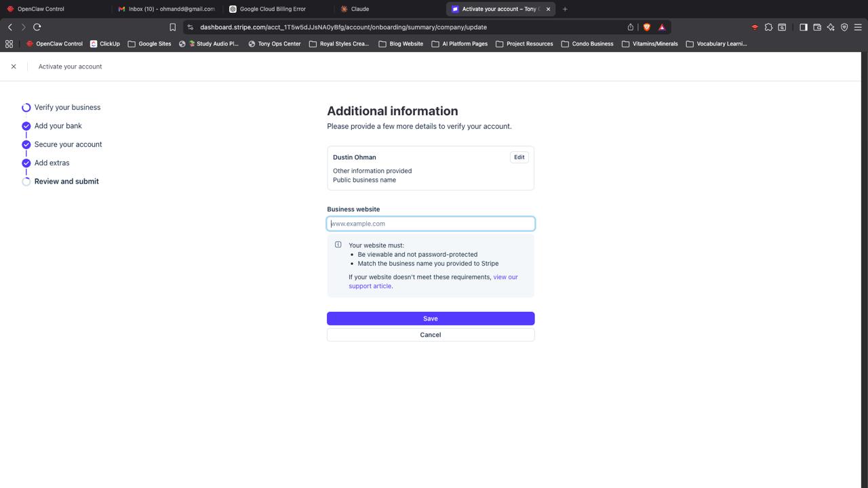
Task: Focus the Business website input field
Action: pyautogui.click(x=430, y=224)
